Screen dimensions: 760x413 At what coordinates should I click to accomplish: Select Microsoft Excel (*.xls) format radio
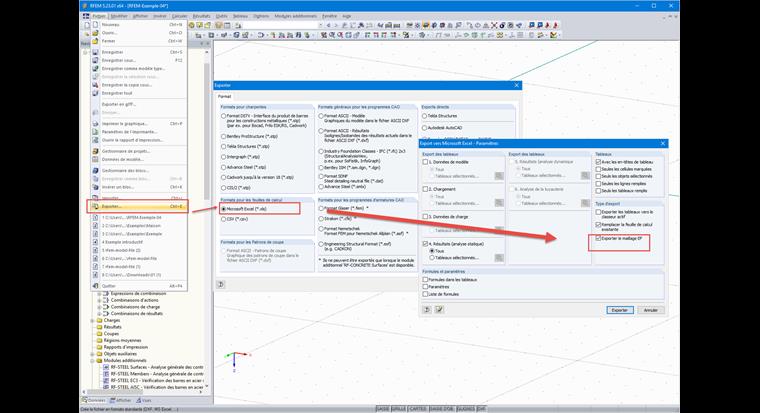click(x=223, y=209)
